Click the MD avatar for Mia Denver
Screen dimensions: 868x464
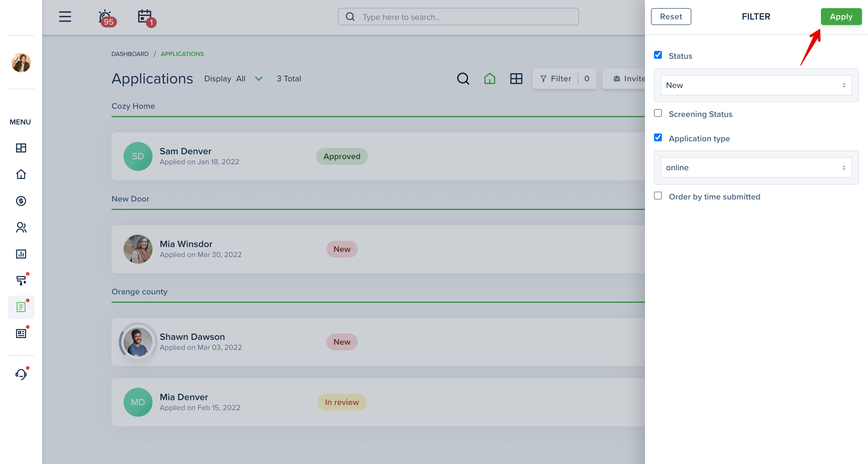[138, 402]
